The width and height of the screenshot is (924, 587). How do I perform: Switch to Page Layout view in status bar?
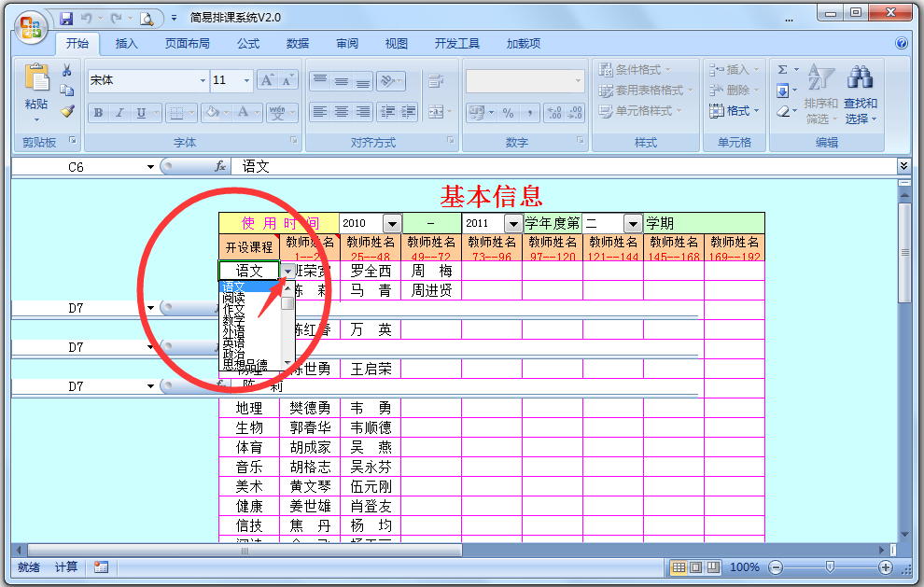pyautogui.click(x=695, y=566)
